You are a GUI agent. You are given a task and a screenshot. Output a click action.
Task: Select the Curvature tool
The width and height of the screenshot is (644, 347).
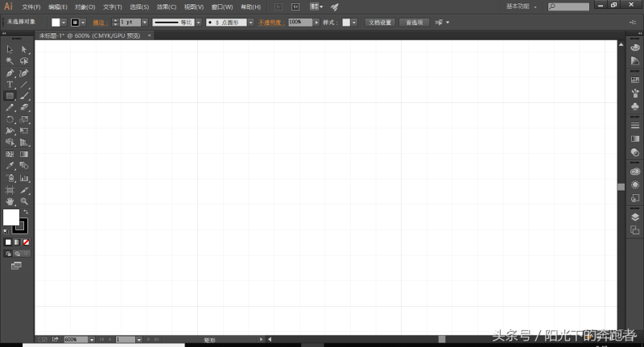tap(24, 73)
